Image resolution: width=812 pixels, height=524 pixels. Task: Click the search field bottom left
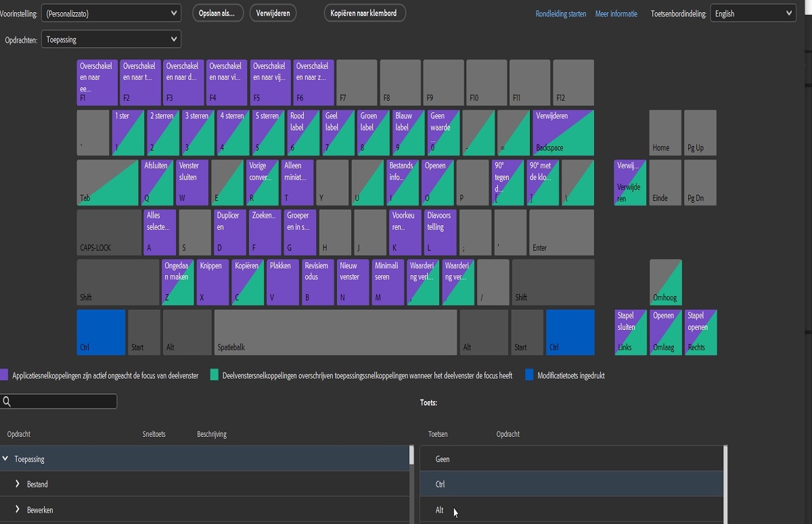(59, 401)
